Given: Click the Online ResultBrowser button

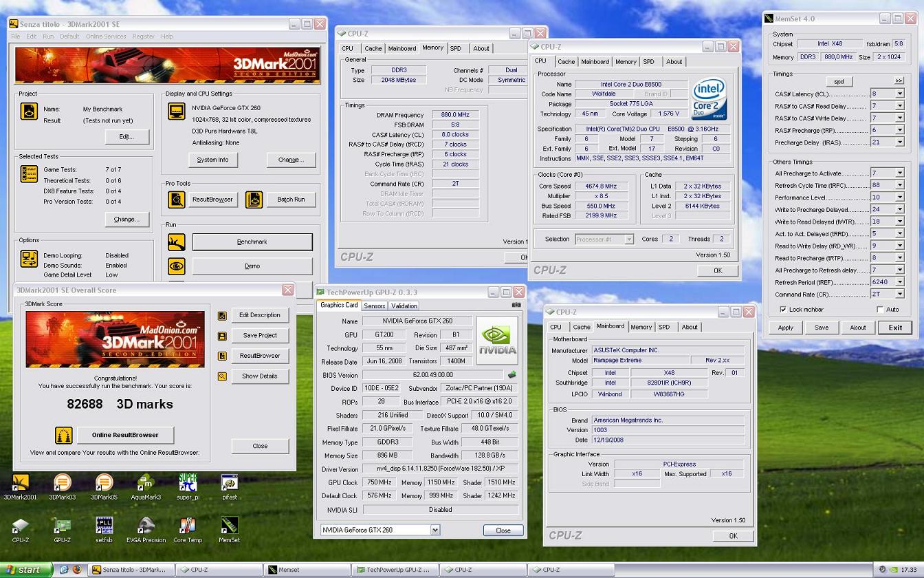Looking at the screenshot, I should [125, 435].
